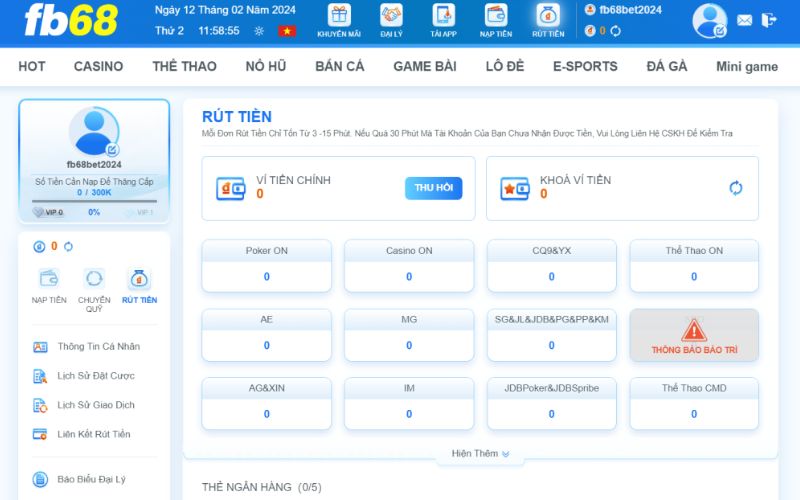Open the mail messages icon
The width and height of the screenshot is (800, 500).
click(x=744, y=20)
